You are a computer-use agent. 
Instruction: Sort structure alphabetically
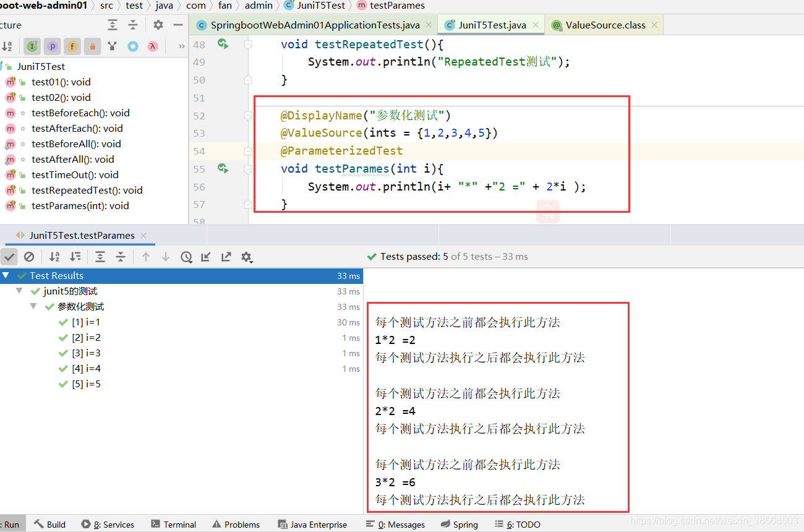click(x=7, y=46)
